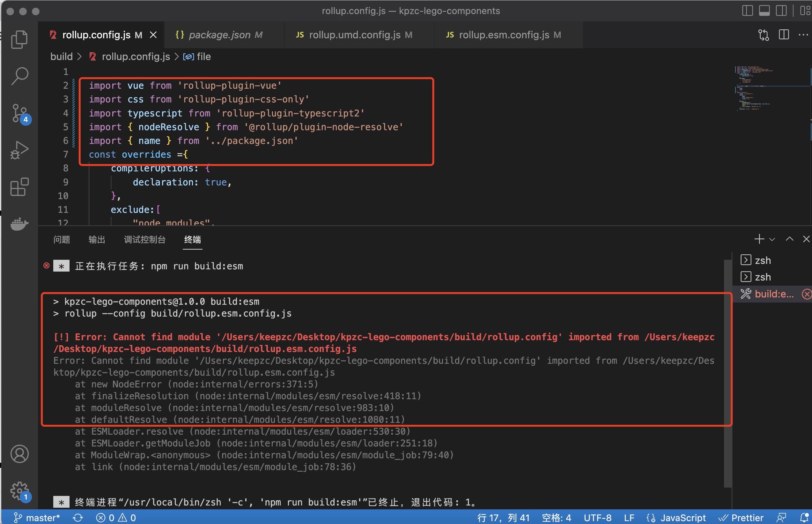Viewport: 812px width, 524px height.
Task: Open the 输出 panel tab
Action: click(x=97, y=240)
